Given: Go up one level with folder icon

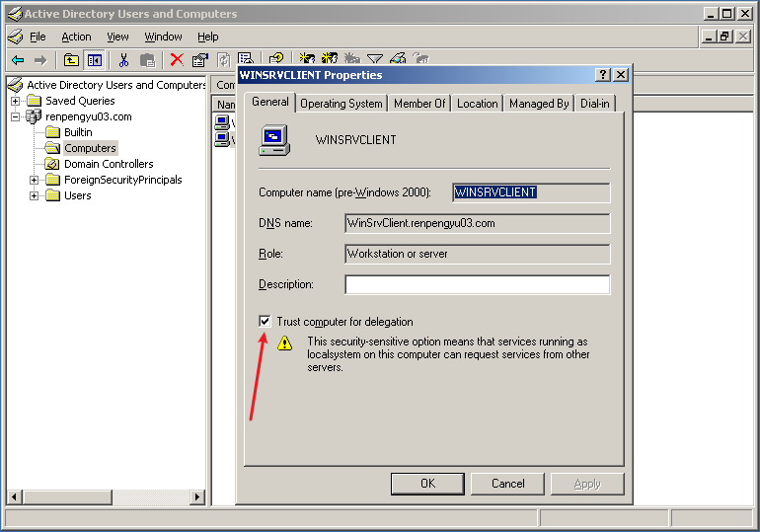Looking at the screenshot, I should tap(71, 60).
